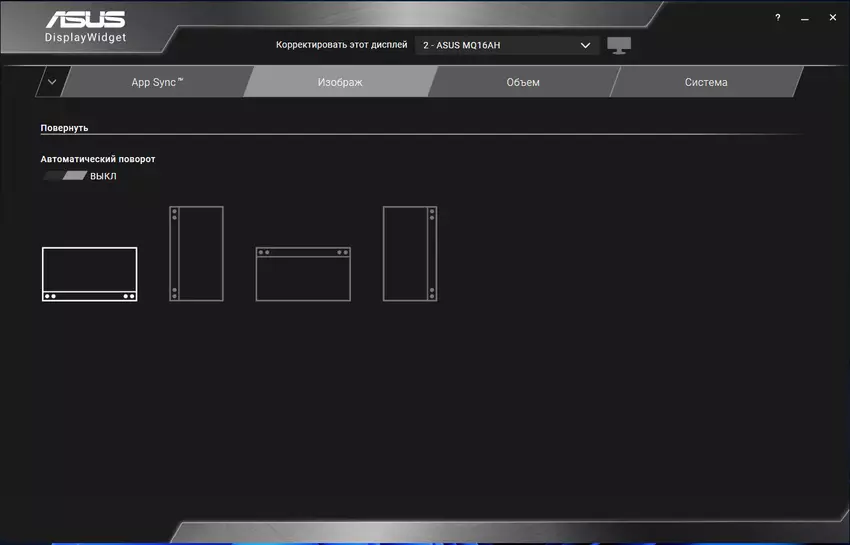Screen dimensions: 850x545
Task: Switch to the App Sync tab
Action: pos(157,82)
